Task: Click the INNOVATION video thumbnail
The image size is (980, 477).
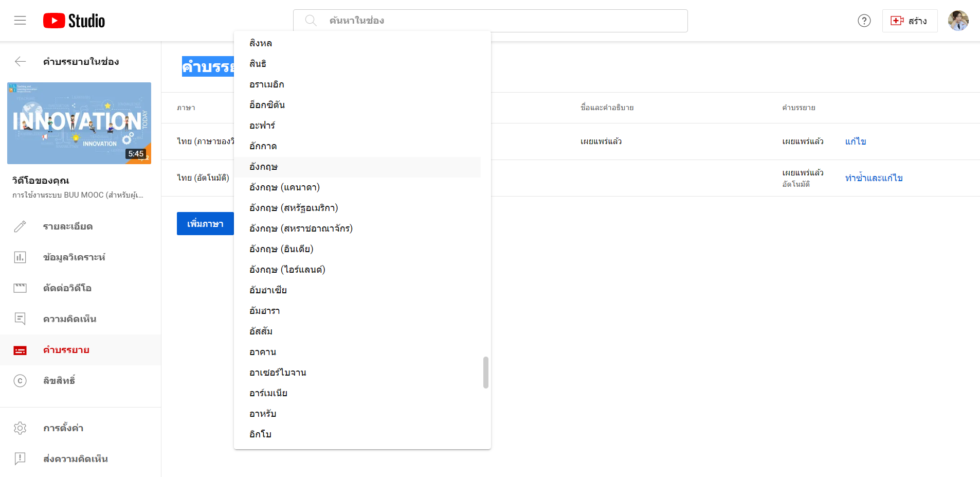Action: (79, 123)
